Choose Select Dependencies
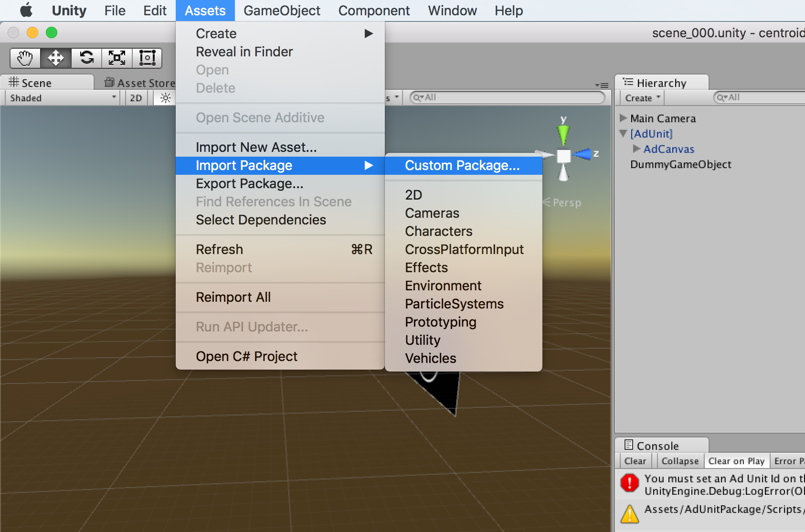805x532 pixels. pyautogui.click(x=280, y=220)
